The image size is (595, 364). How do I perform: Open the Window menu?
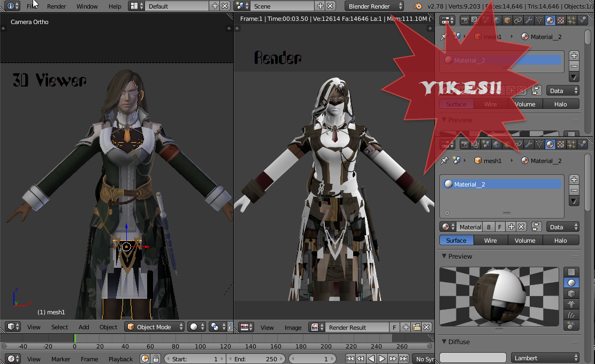coord(87,6)
